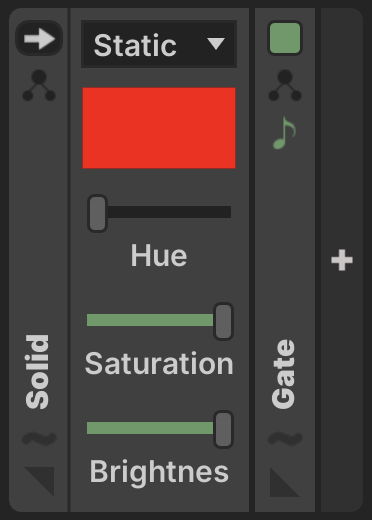Open the Solid column node-tree icon
Viewport: 372px width, 520px height.
(39, 85)
